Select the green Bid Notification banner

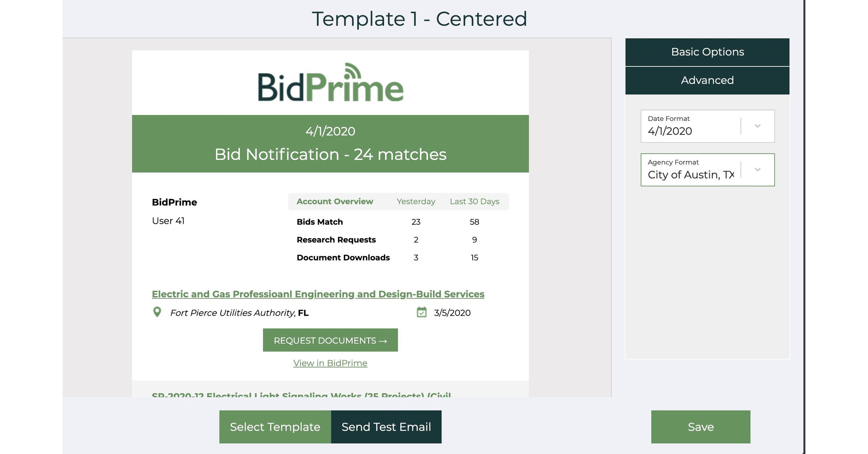[x=330, y=154]
